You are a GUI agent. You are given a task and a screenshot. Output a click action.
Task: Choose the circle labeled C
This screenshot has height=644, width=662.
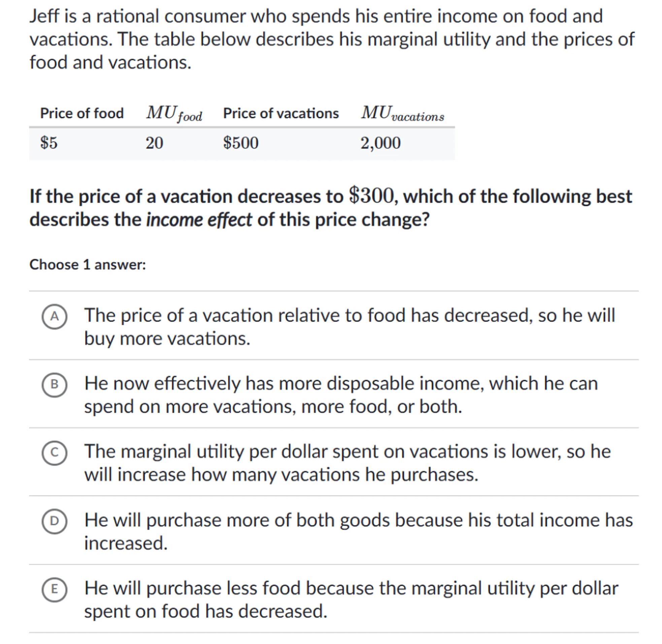54,453
